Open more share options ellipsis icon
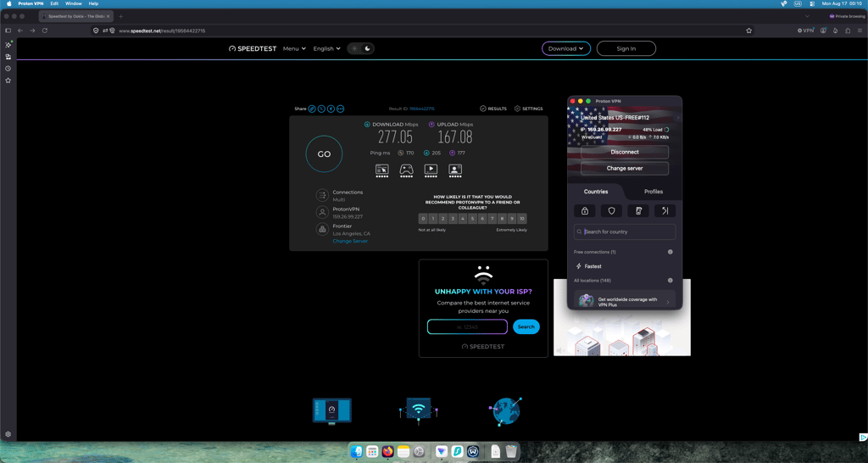Image resolution: width=868 pixels, height=463 pixels. [x=340, y=109]
